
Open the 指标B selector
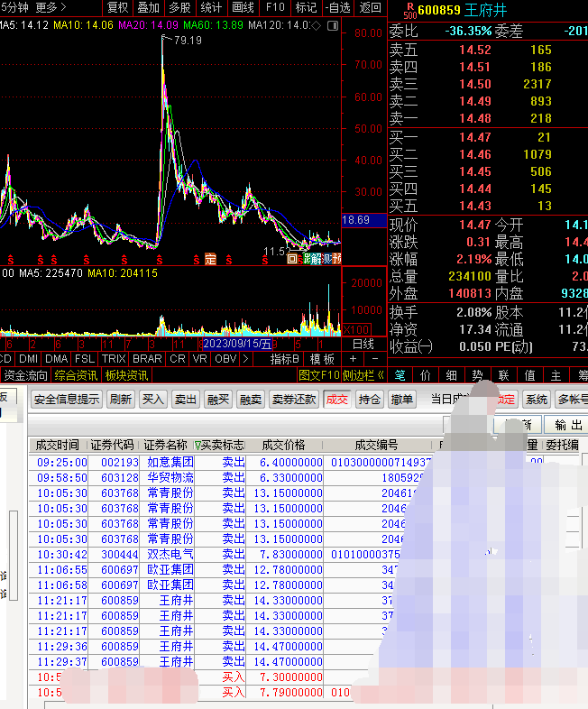tap(285, 359)
